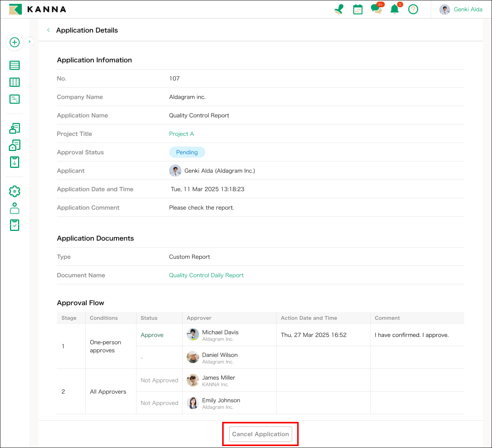The width and height of the screenshot is (492, 448).
Task: Open Genki Alda user account menu
Action: point(461,10)
